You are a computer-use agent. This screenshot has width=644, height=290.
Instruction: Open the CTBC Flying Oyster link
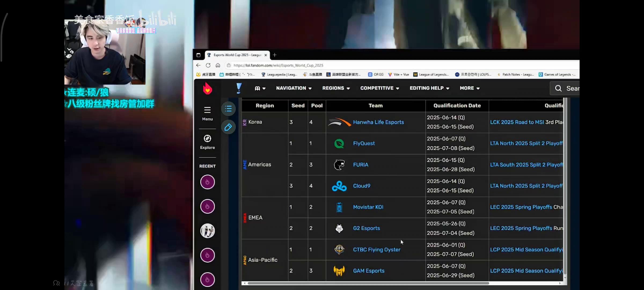pos(377,249)
